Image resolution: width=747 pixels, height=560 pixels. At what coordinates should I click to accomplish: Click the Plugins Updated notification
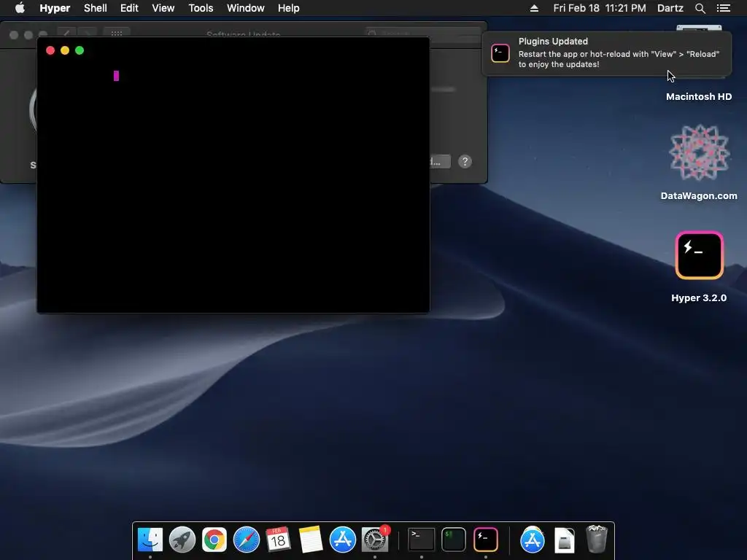(606, 52)
